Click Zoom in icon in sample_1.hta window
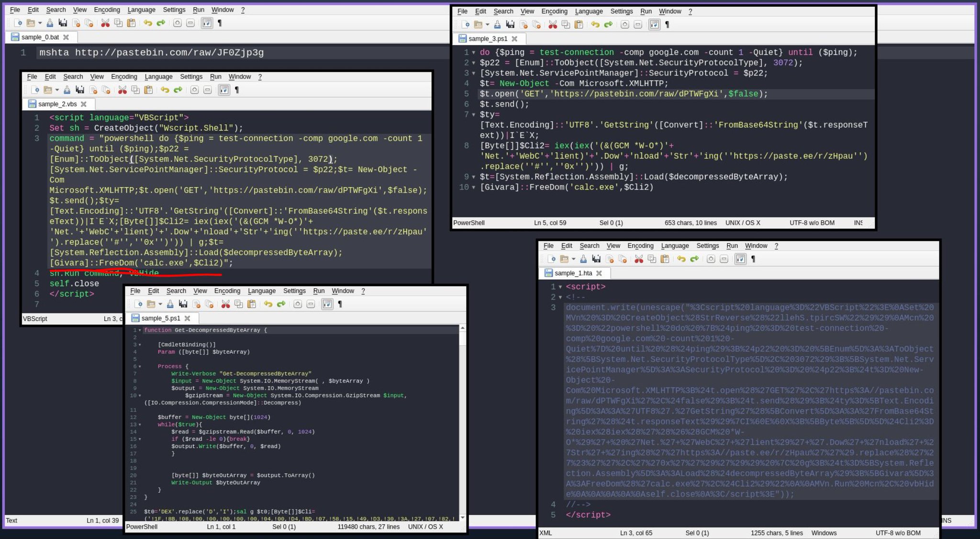This screenshot has height=539, width=980. click(x=711, y=259)
